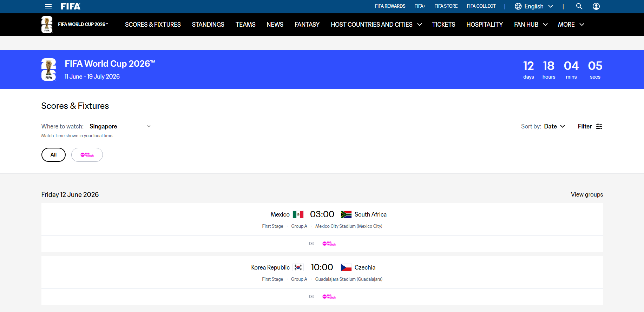Open the Teams page
Screen dimensions: 644x312
[x=245, y=25]
